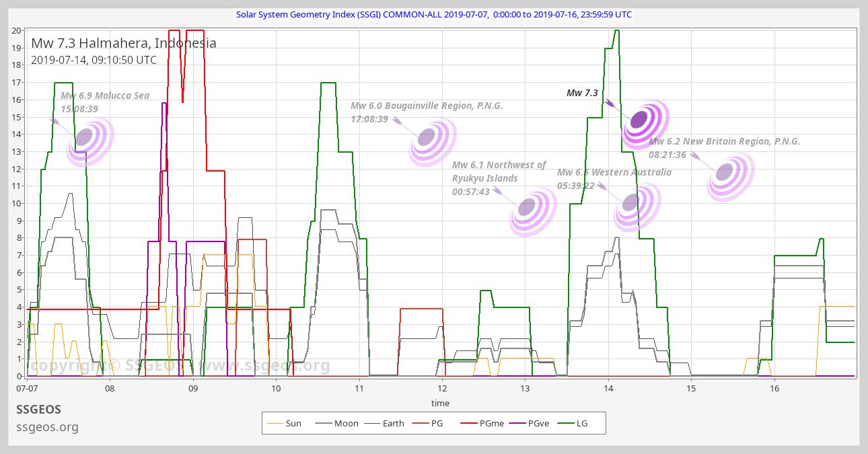868x454 pixels.
Task: Click the ssgeos.org text
Action: [x=47, y=426]
